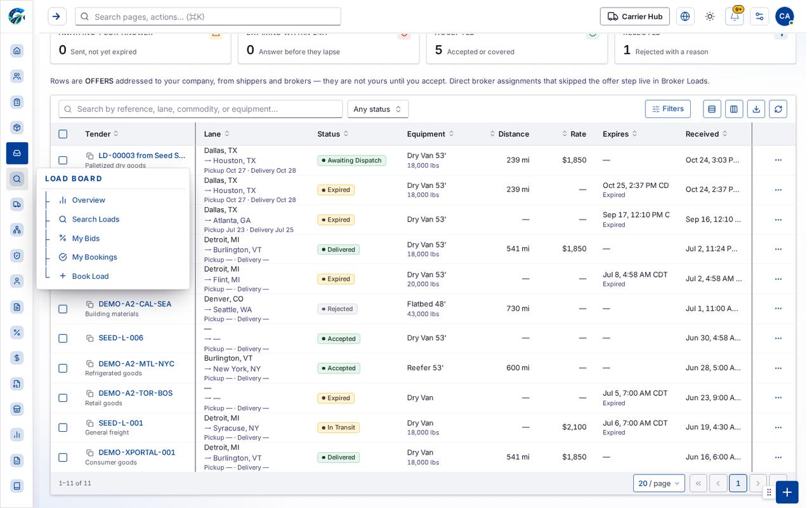The width and height of the screenshot is (812, 508).
Task: Switch theme with the sun icon
Action: (710, 17)
